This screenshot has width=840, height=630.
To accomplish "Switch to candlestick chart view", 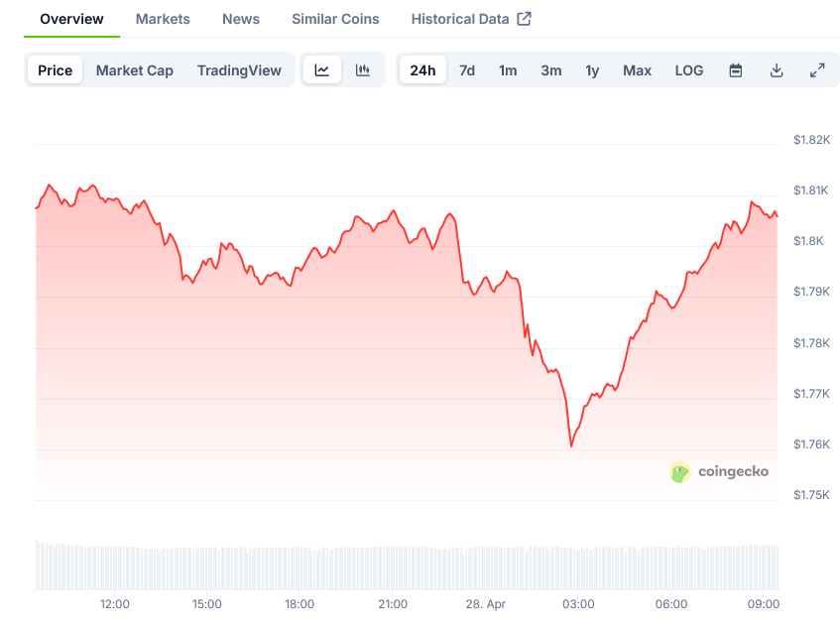I will click(x=363, y=70).
